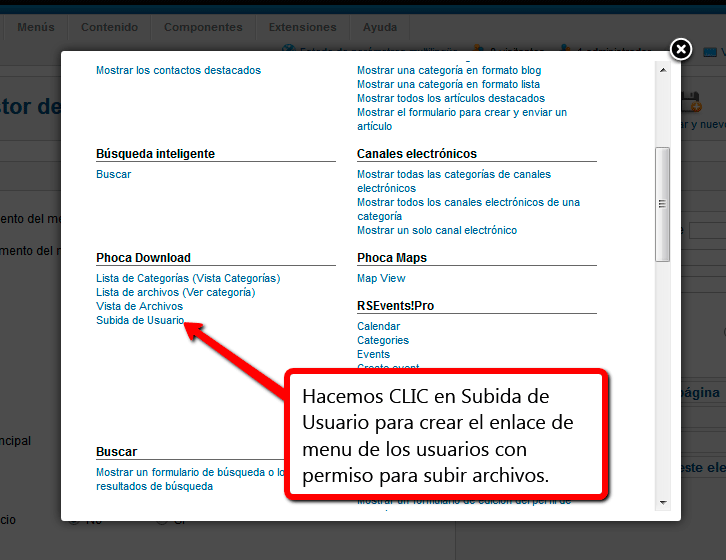Choose Events under RSEvents!Pro
726x560 pixels.
pyautogui.click(x=373, y=354)
